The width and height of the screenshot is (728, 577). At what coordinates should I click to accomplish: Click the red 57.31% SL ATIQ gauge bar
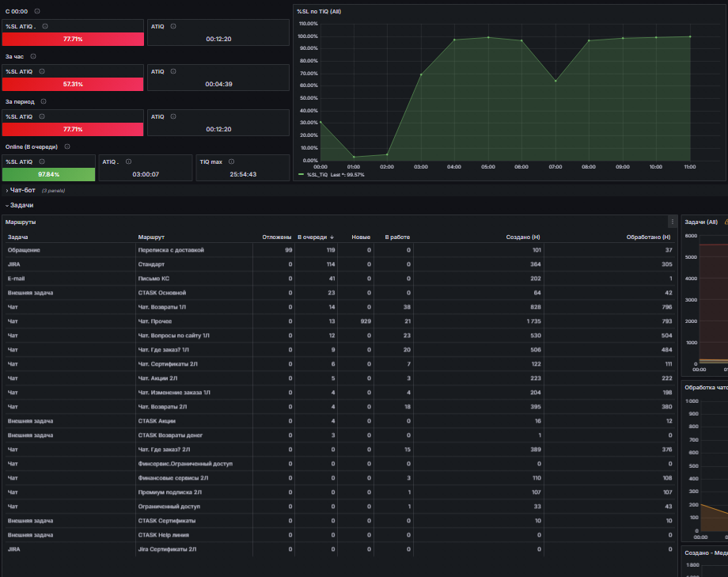[x=73, y=84]
